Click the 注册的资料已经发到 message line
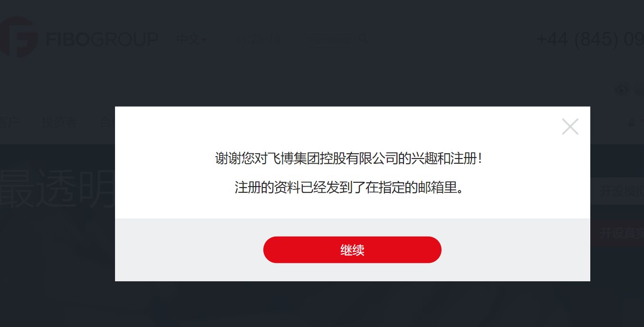This screenshot has height=327, width=644. 349,187
